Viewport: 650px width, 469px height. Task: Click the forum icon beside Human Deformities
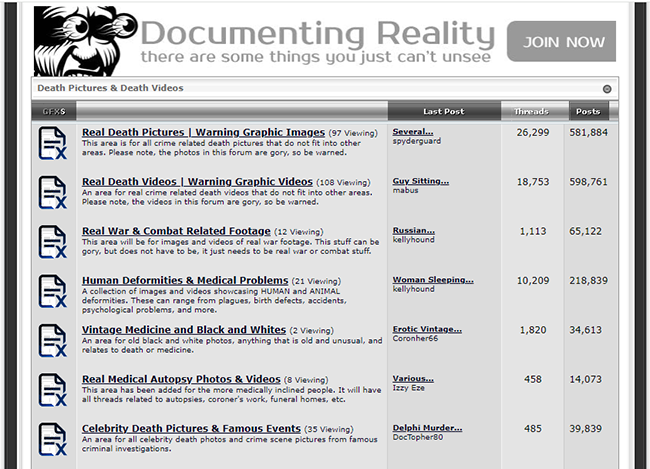pos(53,291)
